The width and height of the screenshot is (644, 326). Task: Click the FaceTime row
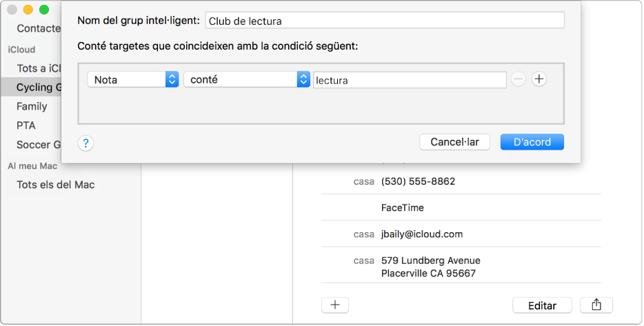403,207
